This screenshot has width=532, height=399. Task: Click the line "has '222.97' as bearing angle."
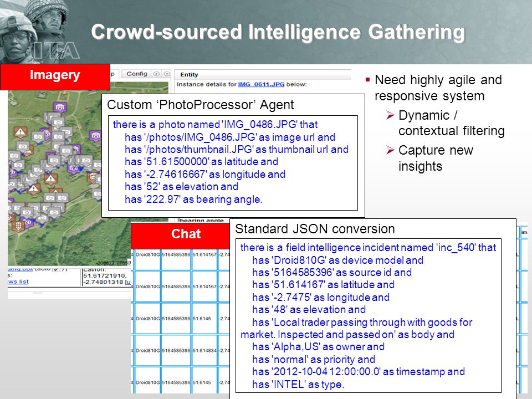click(193, 199)
